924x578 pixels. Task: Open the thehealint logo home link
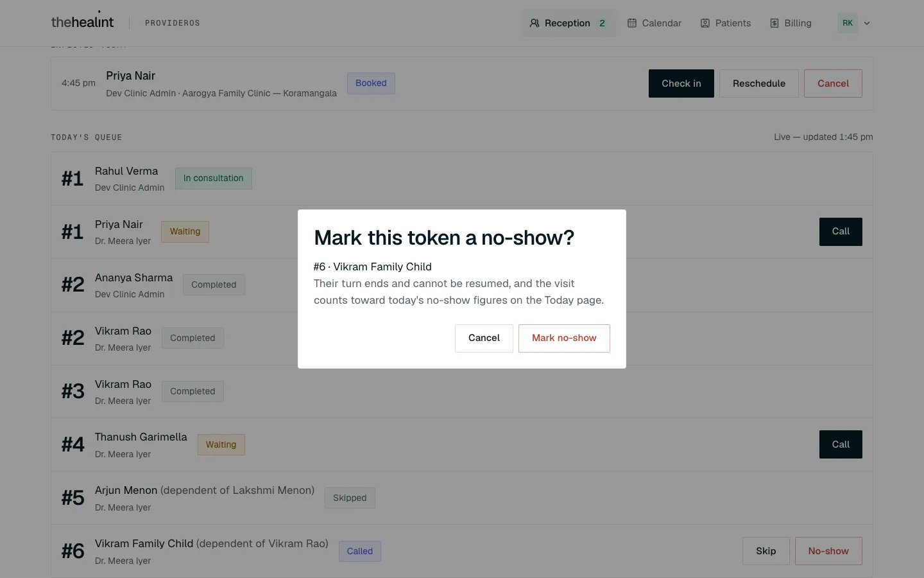82,22
